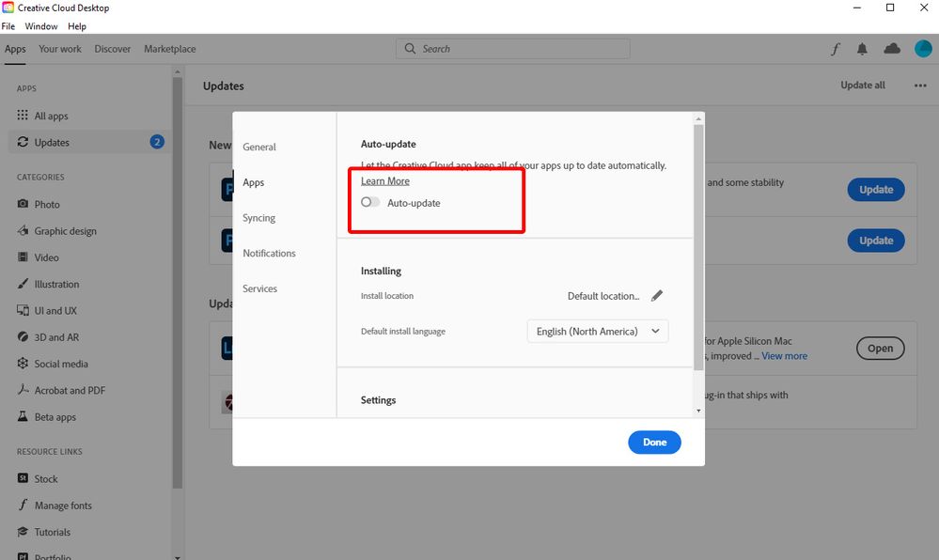The height and width of the screenshot is (560, 939).
Task: Click the Acrobat and PDF icon
Action: tap(23, 390)
